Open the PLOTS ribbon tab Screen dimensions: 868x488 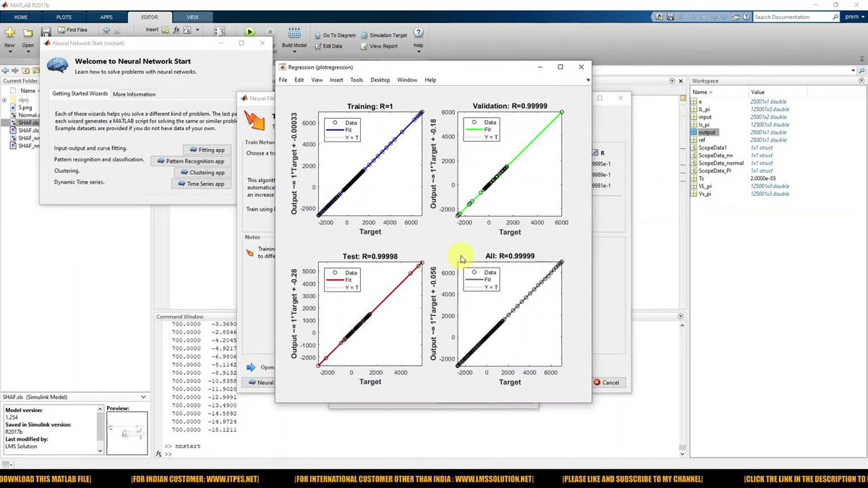point(64,17)
